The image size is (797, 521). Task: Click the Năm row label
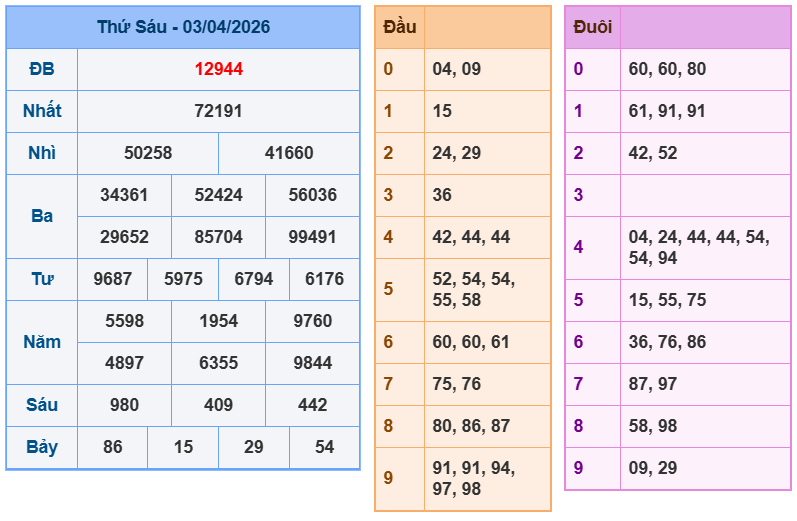point(42,342)
